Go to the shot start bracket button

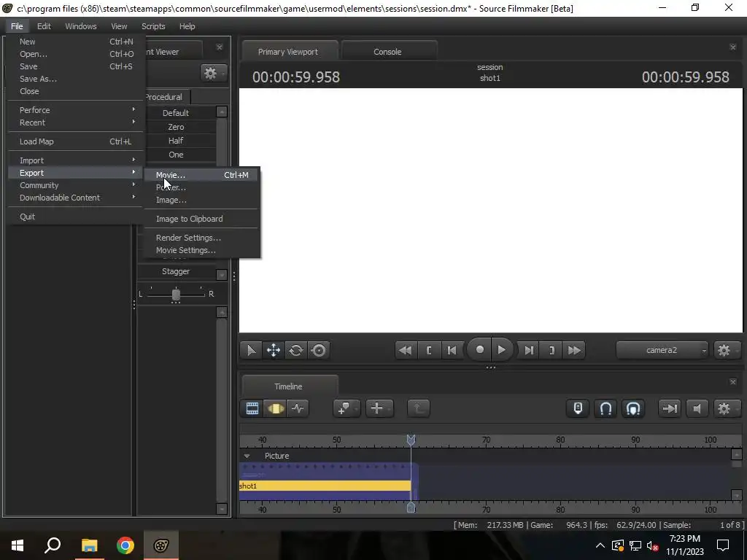(x=429, y=351)
